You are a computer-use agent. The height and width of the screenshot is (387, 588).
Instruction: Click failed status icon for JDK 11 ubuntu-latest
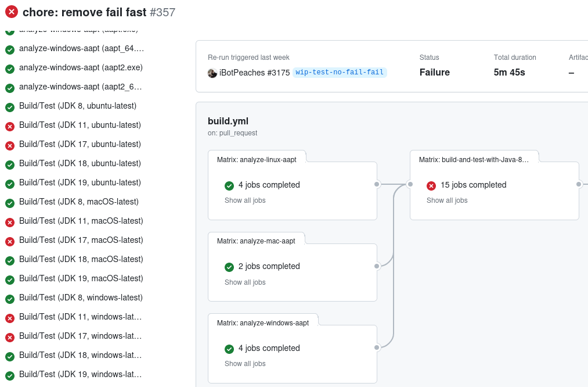(10, 126)
